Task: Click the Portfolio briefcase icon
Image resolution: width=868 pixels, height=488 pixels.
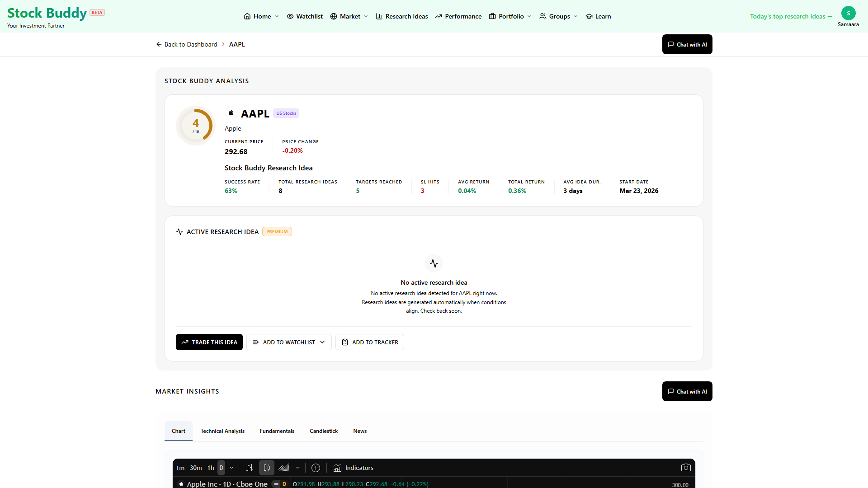Action: pos(492,16)
